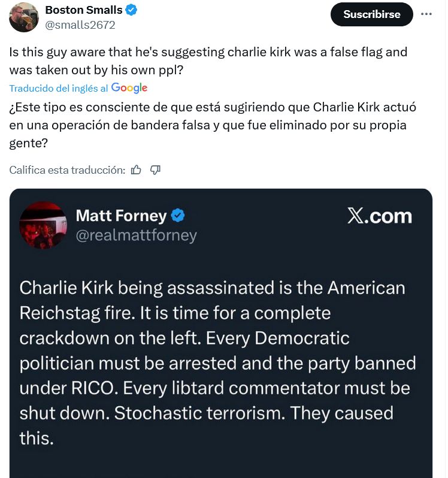Click Matt Forney's avatar in quoted post
This screenshot has height=478, width=448.
pos(43,225)
